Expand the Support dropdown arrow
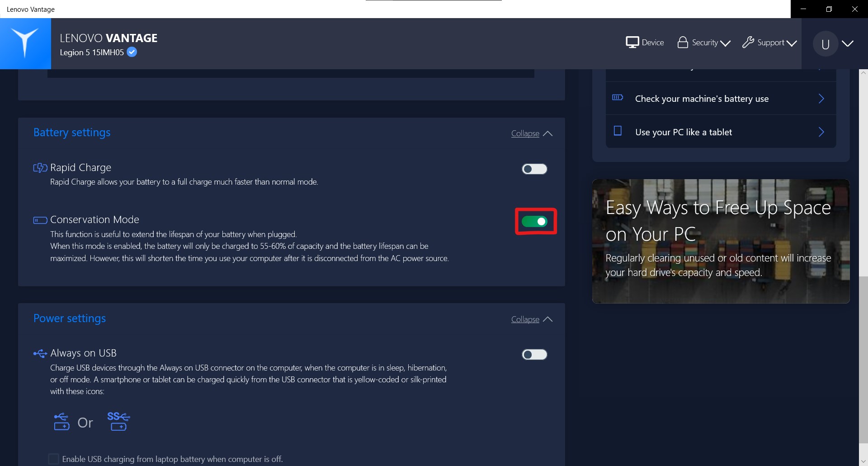The width and height of the screenshot is (868, 466). (x=792, y=43)
